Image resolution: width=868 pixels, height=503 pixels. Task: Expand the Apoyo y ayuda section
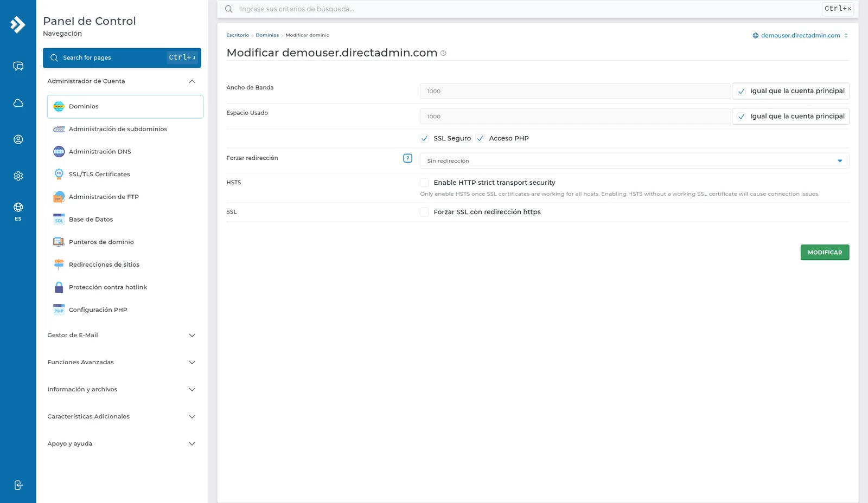click(x=122, y=444)
